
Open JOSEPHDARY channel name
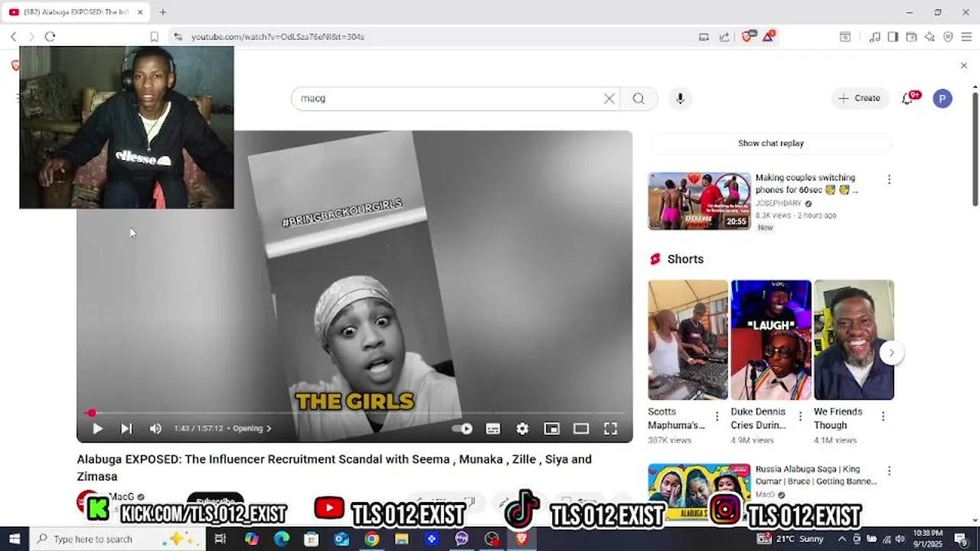[779, 204]
